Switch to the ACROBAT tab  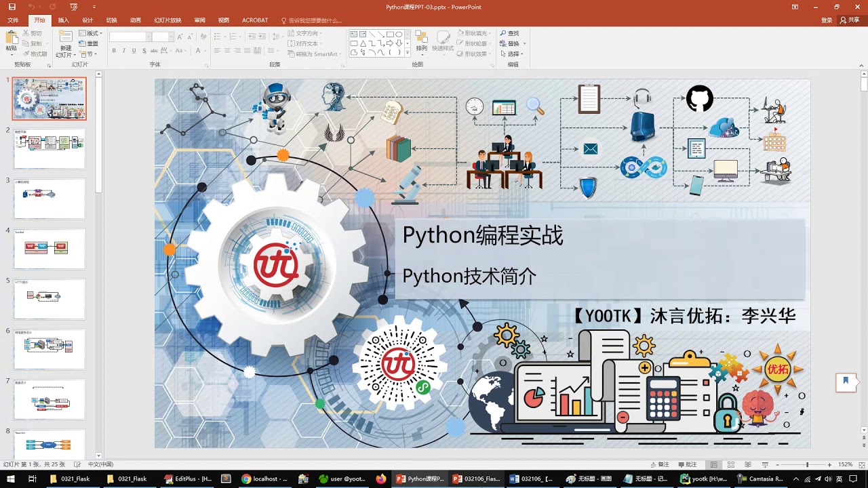coord(255,20)
